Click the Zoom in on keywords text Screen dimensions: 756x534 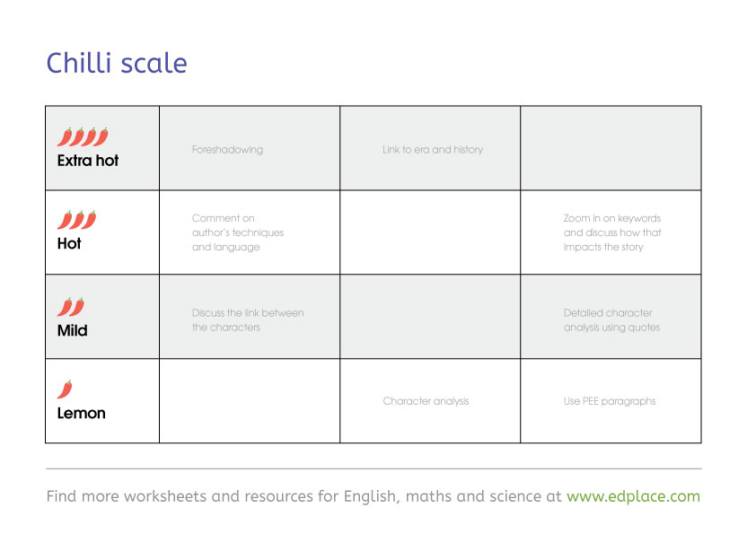[x=612, y=232]
